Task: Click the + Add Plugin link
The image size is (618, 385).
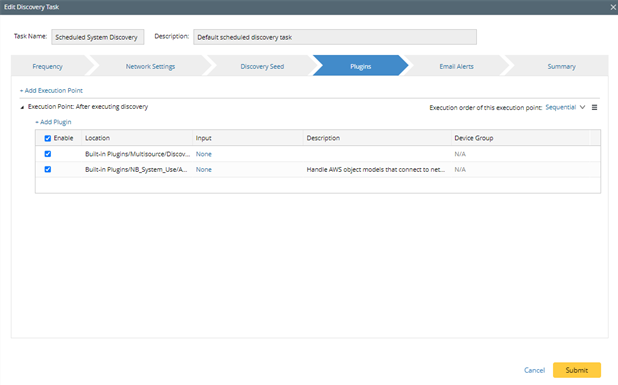Action: pos(53,122)
